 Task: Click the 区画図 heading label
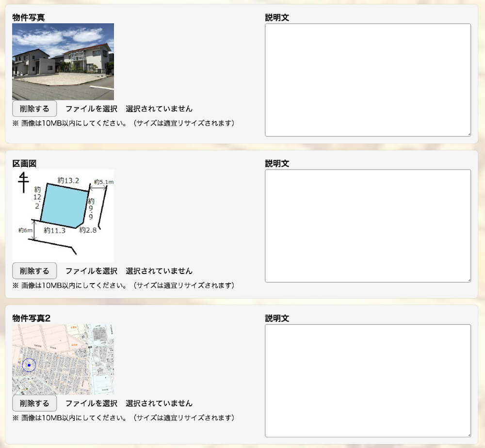24,163
